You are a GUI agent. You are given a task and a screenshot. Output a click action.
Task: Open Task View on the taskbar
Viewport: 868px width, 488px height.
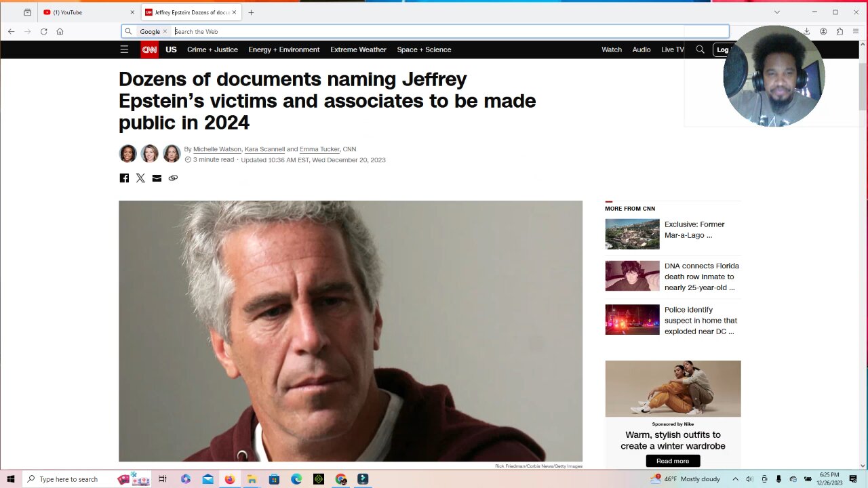click(163, 479)
